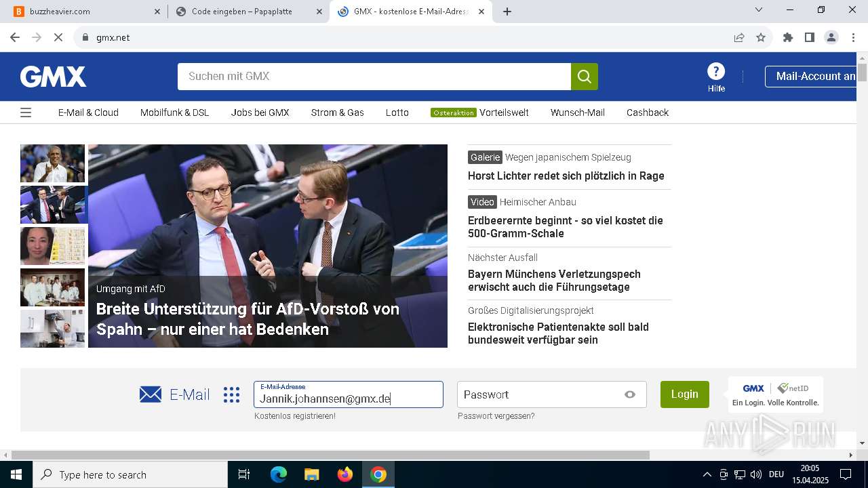Close the GMX tab
868x488 pixels.
(x=481, y=12)
